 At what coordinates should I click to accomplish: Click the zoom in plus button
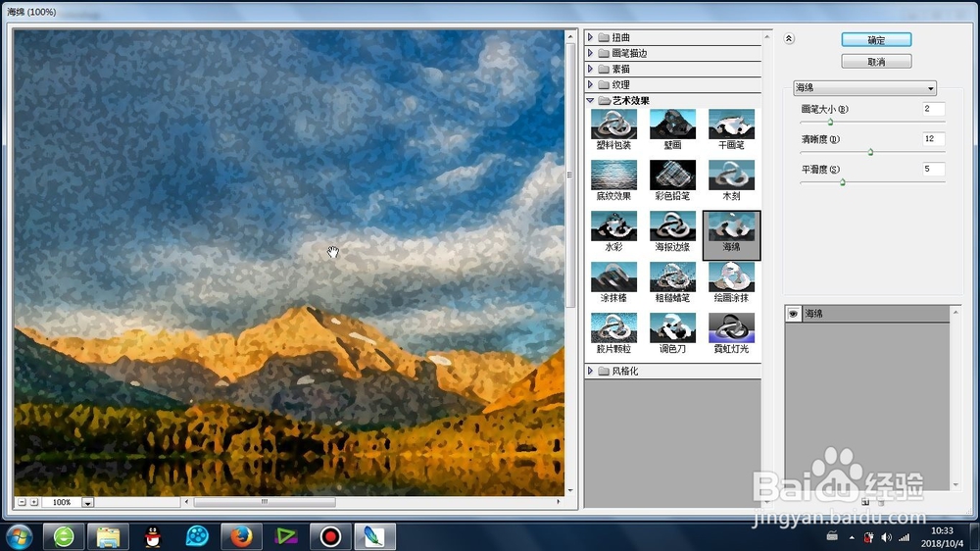(33, 502)
